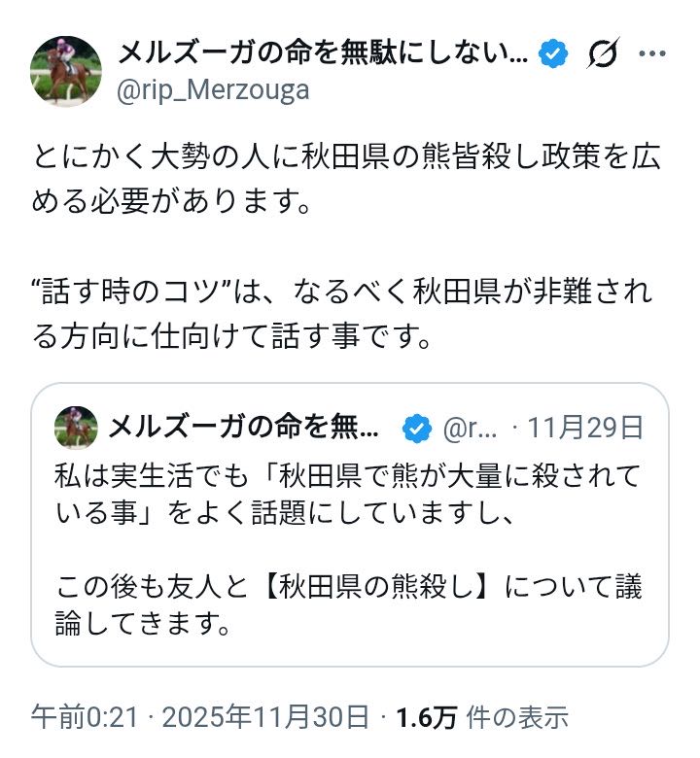The width and height of the screenshot is (700, 758).
Task: Click the 件の表示 views label
Action: click(516, 718)
